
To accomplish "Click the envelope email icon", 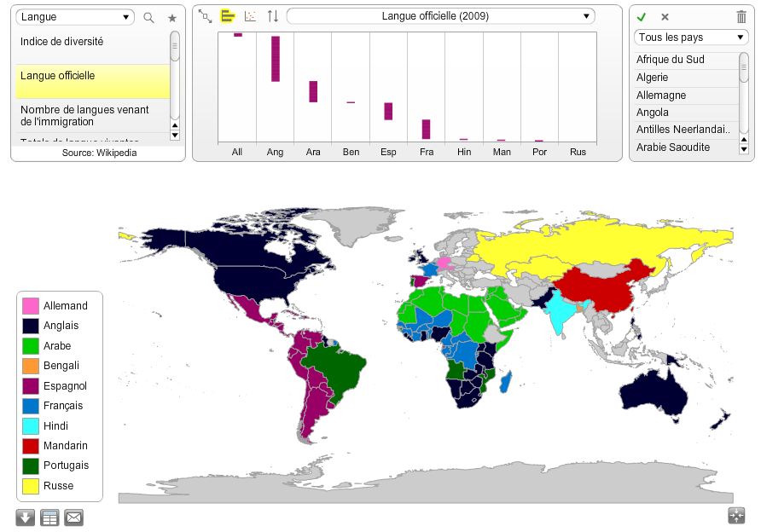I will click(73, 518).
